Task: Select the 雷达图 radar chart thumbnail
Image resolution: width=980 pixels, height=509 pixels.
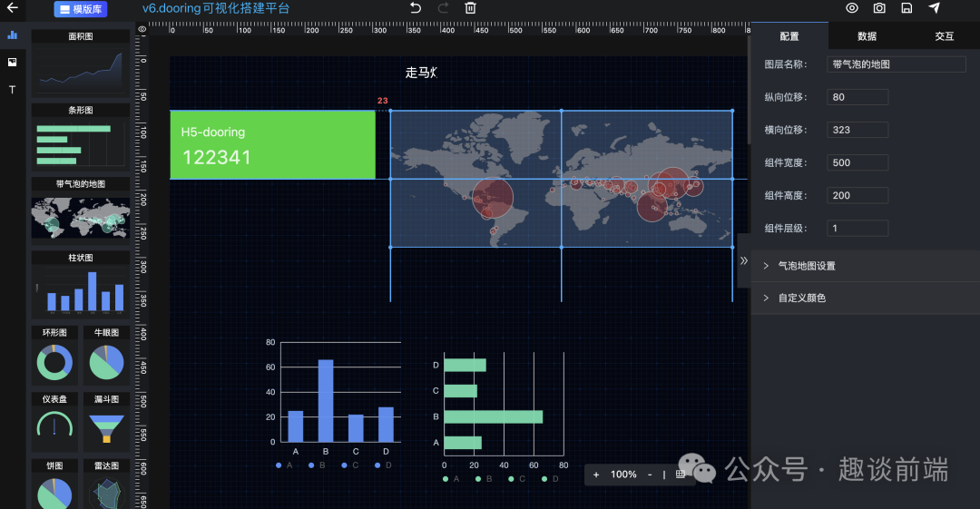Action: [106, 484]
